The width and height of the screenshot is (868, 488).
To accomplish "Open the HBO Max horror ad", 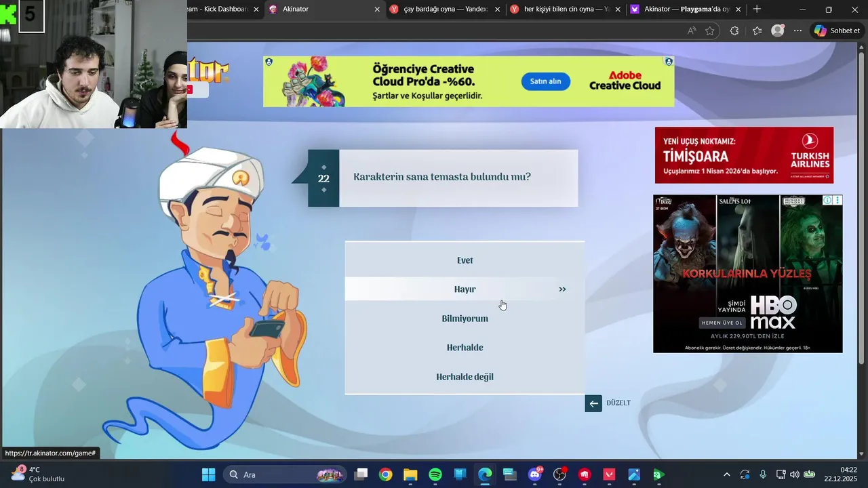I will click(747, 274).
